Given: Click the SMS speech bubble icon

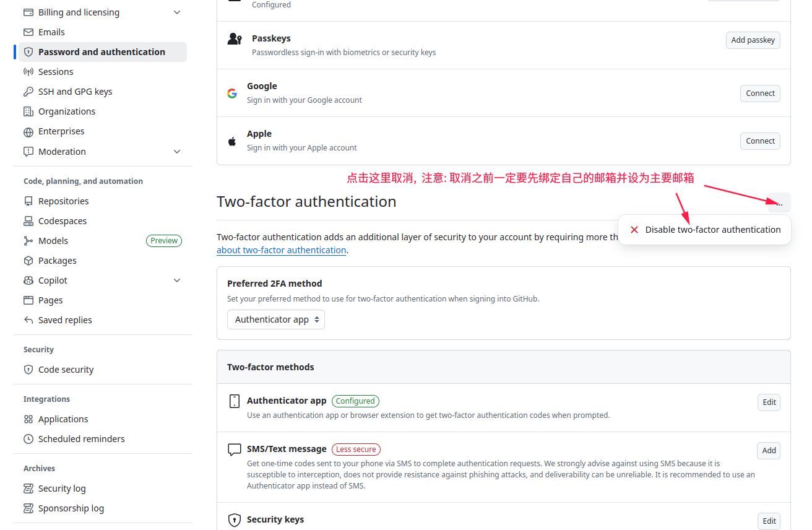Looking at the screenshot, I should [x=235, y=450].
